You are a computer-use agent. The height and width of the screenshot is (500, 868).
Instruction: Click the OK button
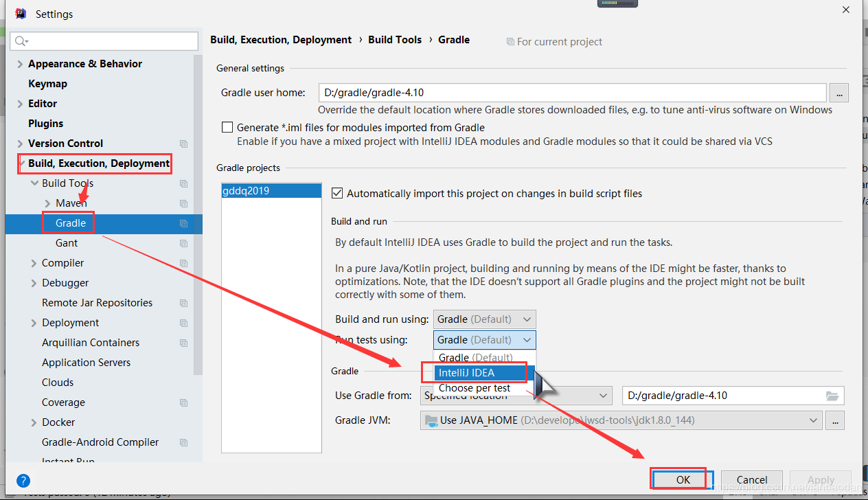pyautogui.click(x=683, y=479)
